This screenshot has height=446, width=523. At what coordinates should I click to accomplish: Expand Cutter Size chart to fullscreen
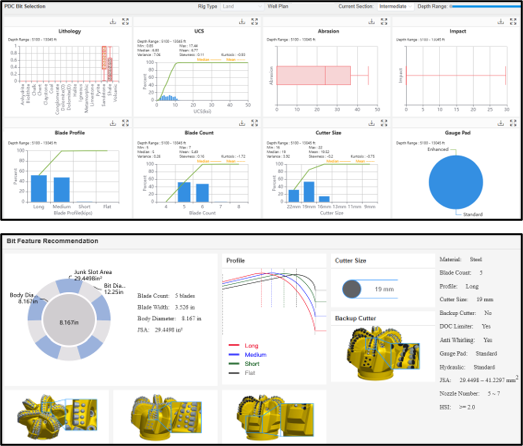point(384,123)
